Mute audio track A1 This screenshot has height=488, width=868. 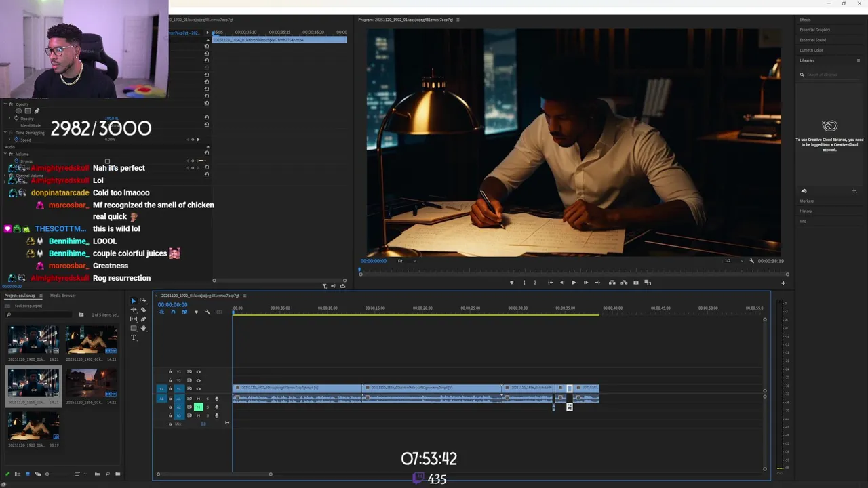point(199,399)
